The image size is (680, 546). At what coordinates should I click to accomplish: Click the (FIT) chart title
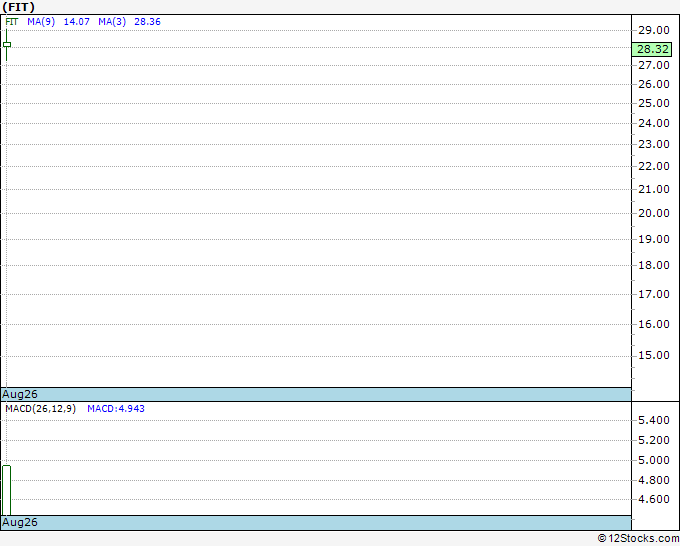click(18, 7)
